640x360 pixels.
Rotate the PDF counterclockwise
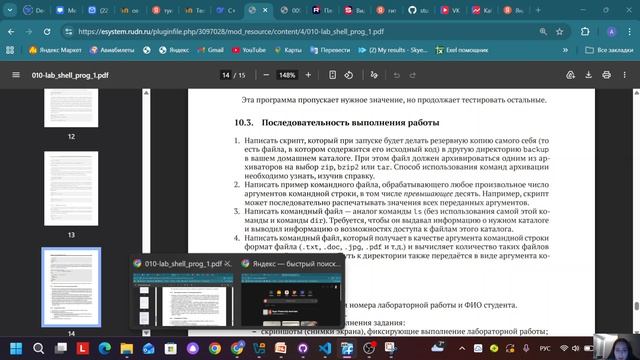point(349,75)
